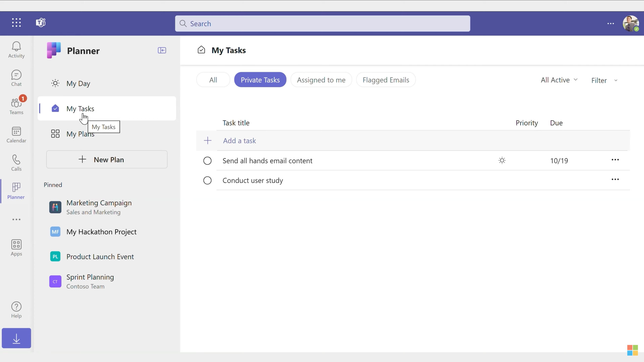Open the Apps icon in rail
This screenshot has width=644, height=362.
tap(16, 247)
